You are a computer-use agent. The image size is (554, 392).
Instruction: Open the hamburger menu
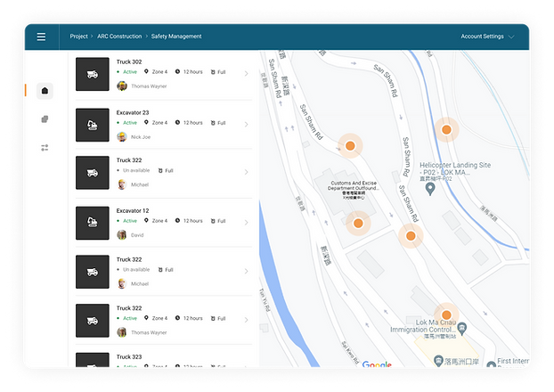coord(41,37)
